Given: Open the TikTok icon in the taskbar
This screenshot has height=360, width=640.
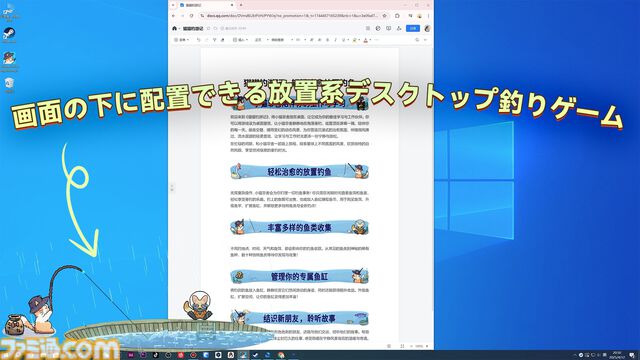Looking at the screenshot, I should [x=156, y=355].
